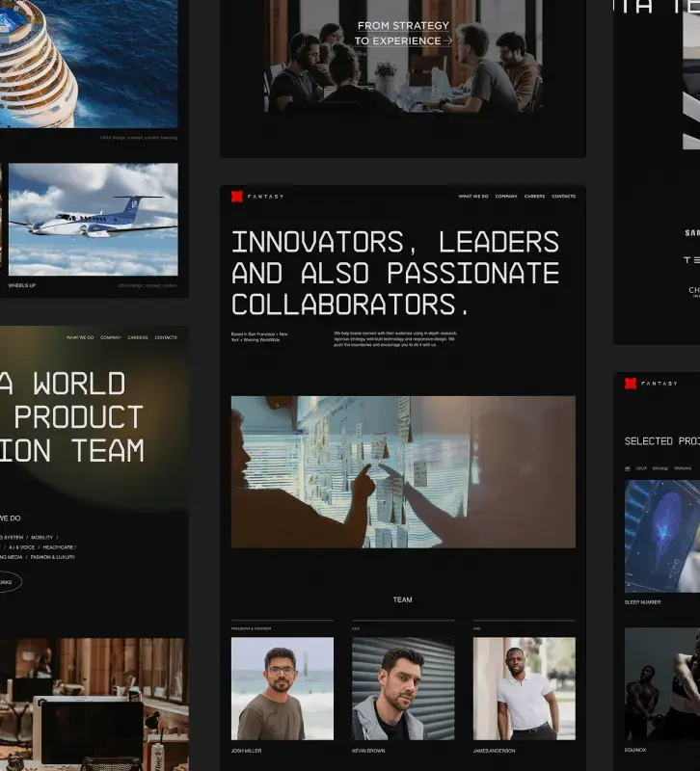Open COMPANY in center page navigation
The width and height of the screenshot is (700, 771).
[x=506, y=197]
